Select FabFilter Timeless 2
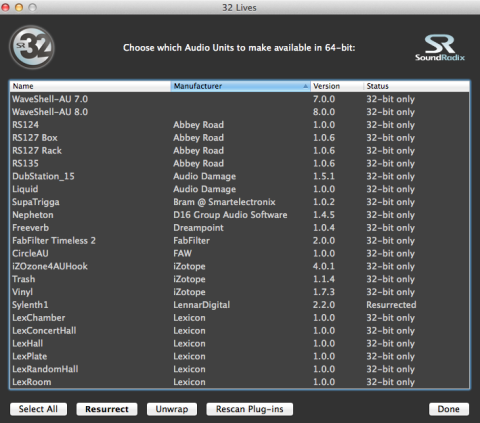 (240, 241)
